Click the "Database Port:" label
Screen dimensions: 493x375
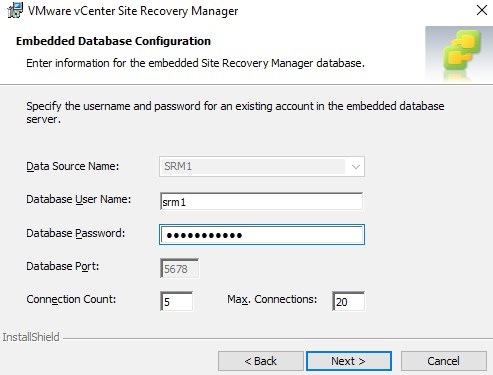coord(63,266)
